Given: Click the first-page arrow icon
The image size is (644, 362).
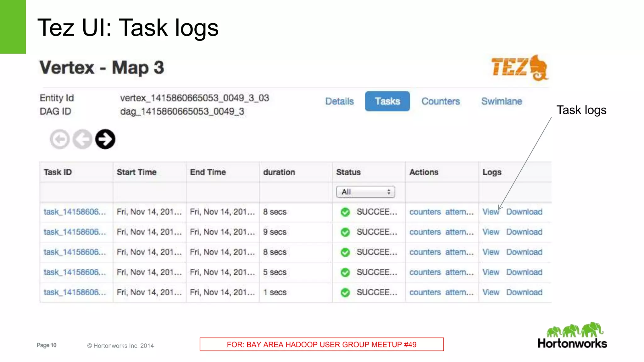Looking at the screenshot, I should coord(59,139).
